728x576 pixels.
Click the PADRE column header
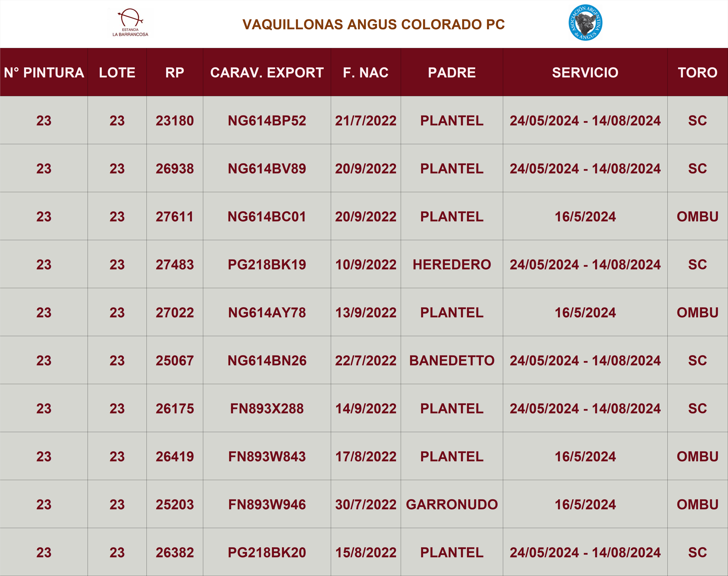452,72
